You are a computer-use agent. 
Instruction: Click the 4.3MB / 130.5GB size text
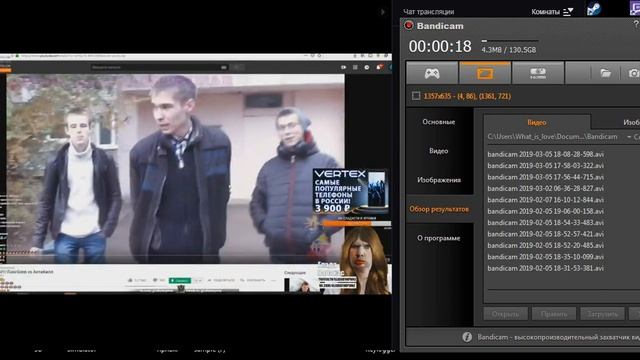click(x=509, y=50)
